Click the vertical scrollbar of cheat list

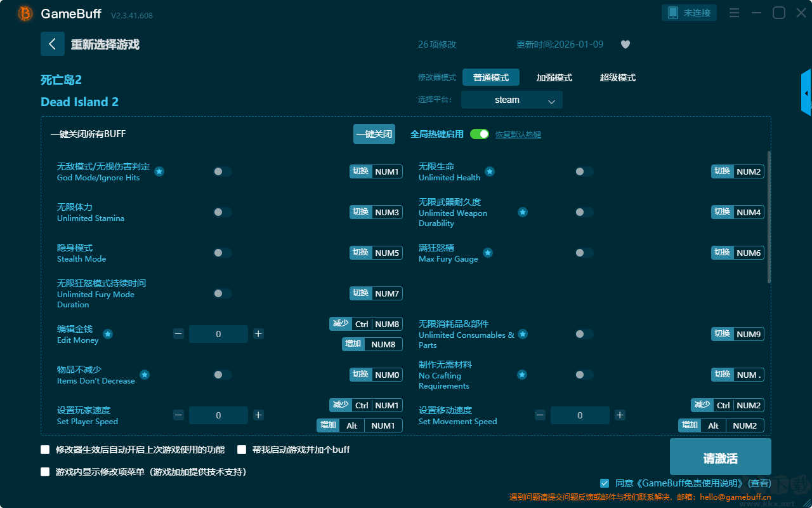[769, 217]
